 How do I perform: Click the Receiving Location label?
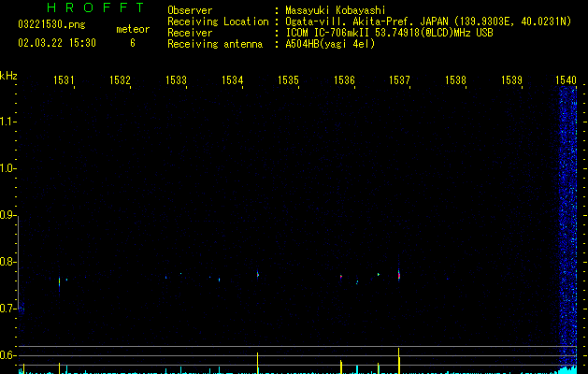point(218,22)
